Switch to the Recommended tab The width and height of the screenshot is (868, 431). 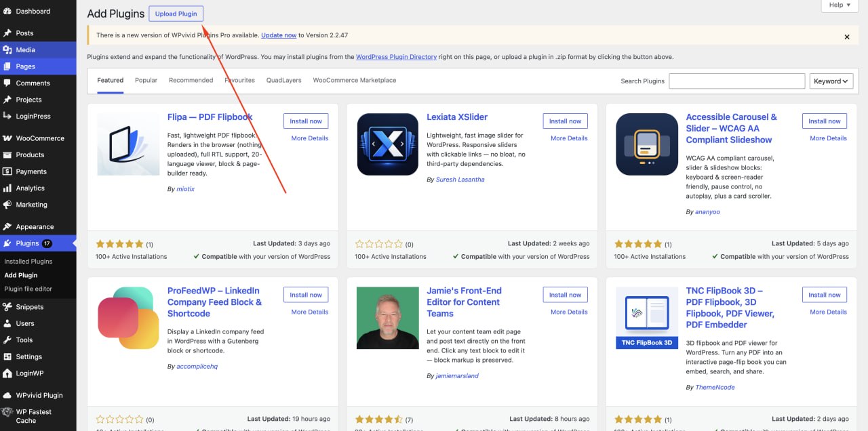pyautogui.click(x=191, y=80)
